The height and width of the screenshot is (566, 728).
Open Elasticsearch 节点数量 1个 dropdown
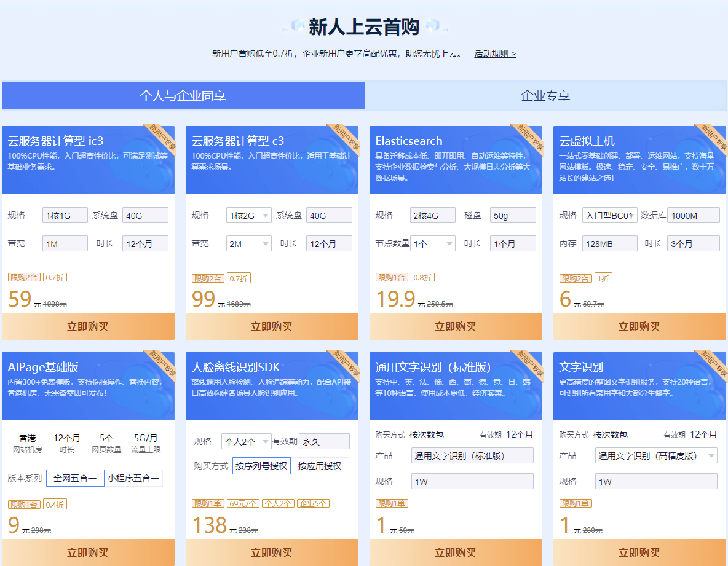(433, 243)
